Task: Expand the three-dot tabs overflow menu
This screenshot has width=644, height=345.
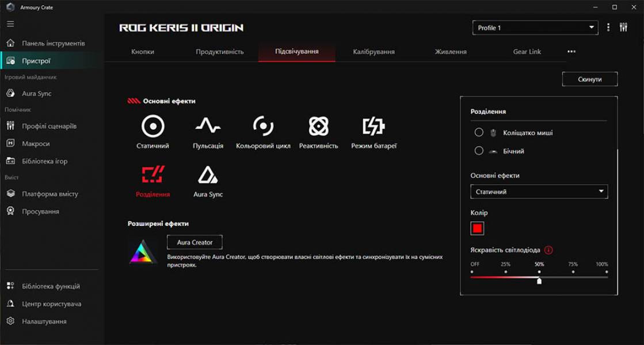Action: point(571,51)
